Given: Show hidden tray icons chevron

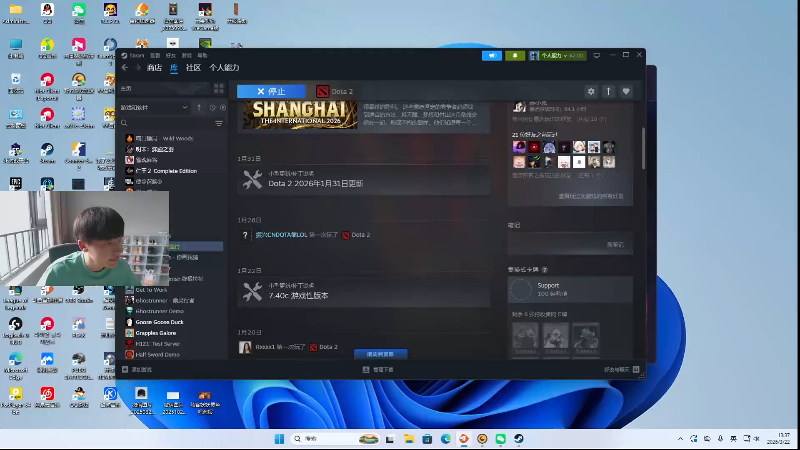Looking at the screenshot, I should tap(680, 439).
